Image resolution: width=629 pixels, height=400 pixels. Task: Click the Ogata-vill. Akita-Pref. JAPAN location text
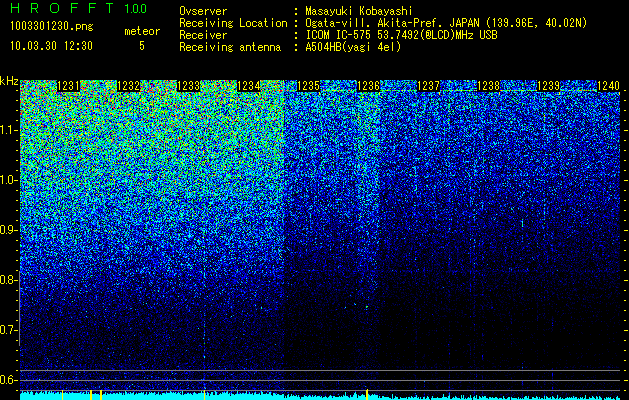pos(446,23)
